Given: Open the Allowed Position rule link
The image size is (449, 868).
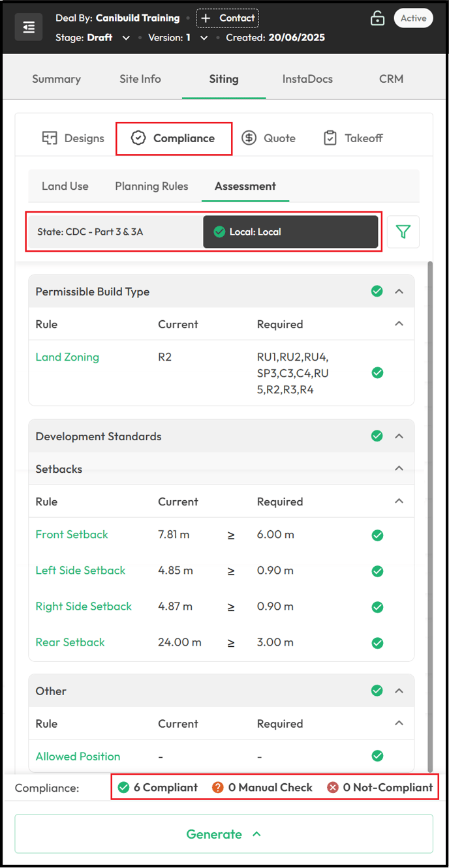Looking at the screenshot, I should 78,756.
